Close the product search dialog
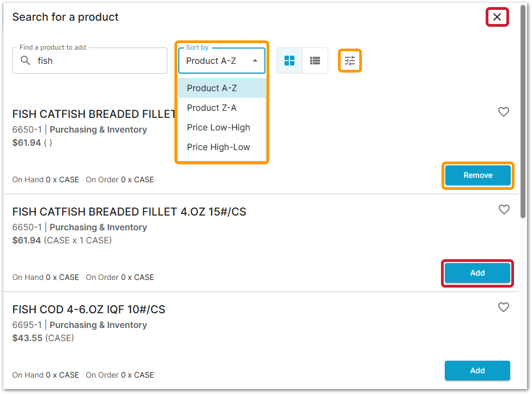This screenshot has height=394, width=532. pos(497,17)
